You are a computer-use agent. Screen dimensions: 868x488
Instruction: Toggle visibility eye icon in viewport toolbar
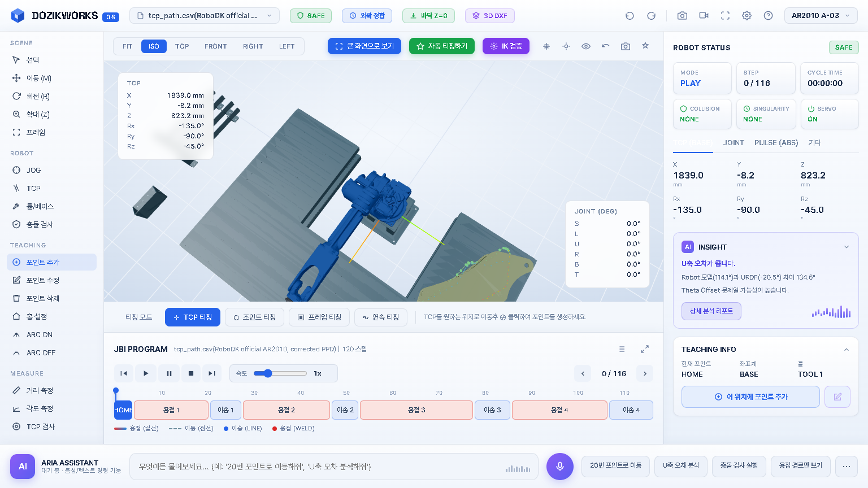pos(586,46)
